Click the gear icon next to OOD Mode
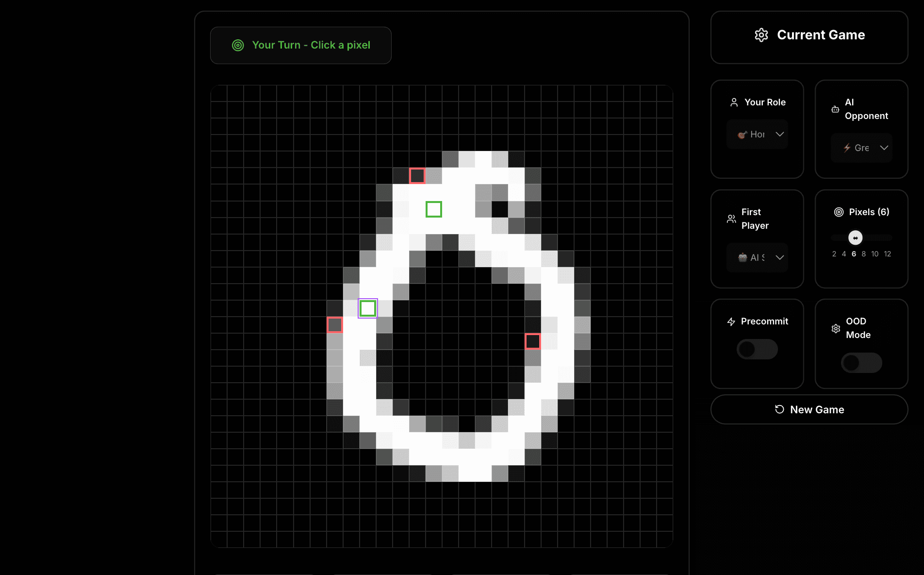This screenshot has width=924, height=575. tap(836, 328)
